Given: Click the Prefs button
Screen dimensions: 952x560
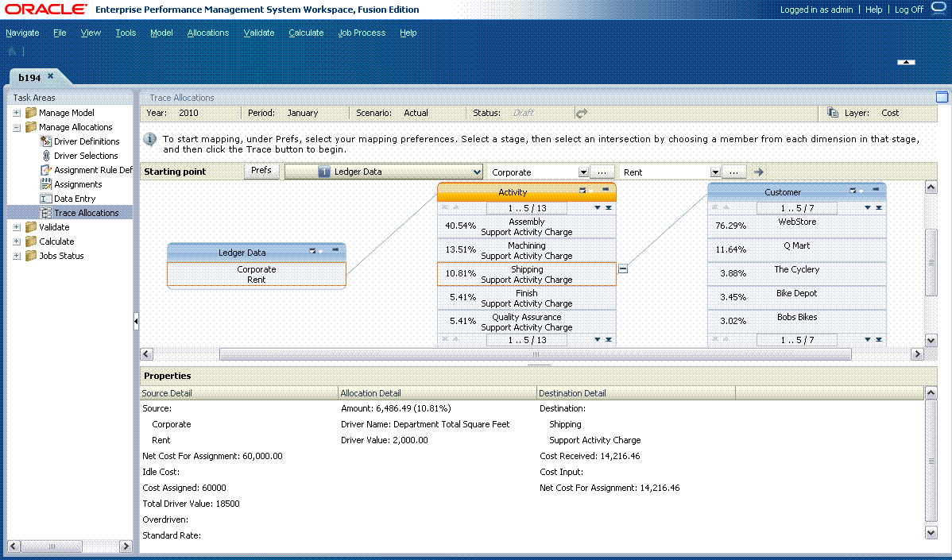Looking at the screenshot, I should (x=261, y=171).
